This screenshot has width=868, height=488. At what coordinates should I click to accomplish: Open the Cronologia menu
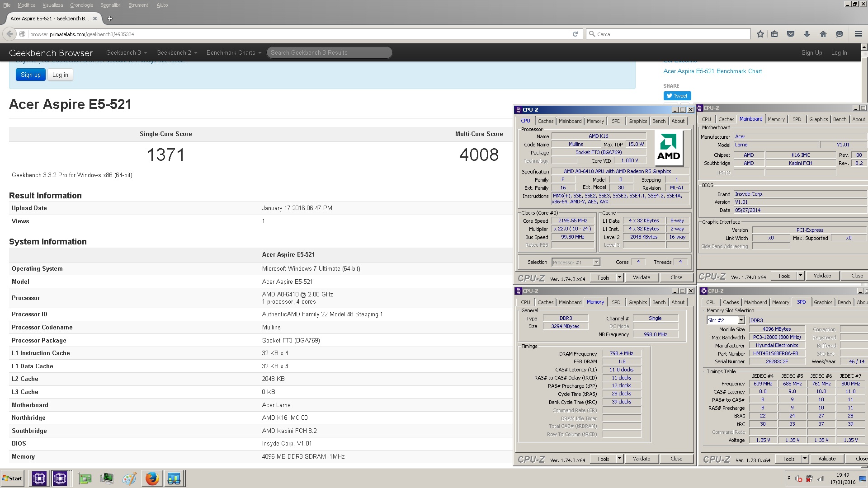tap(81, 5)
